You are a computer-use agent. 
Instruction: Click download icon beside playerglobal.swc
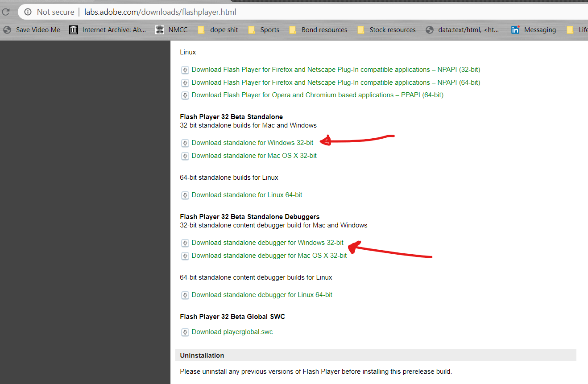pyautogui.click(x=185, y=332)
